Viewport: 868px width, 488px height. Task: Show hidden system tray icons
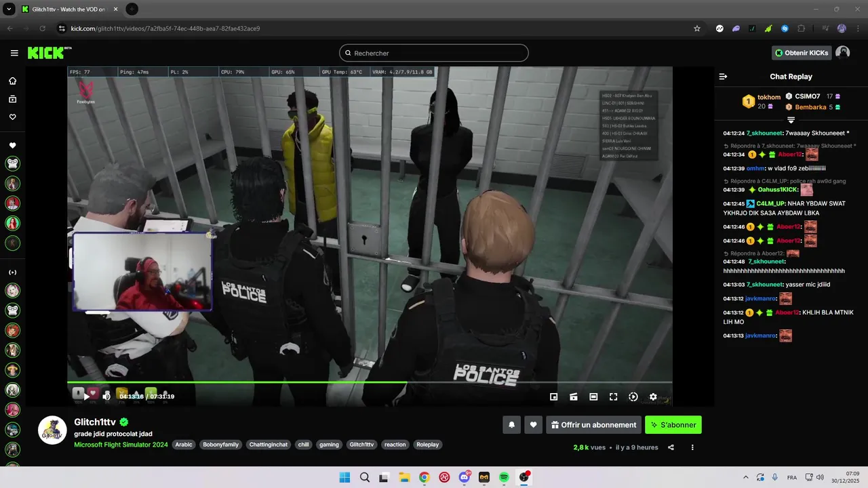[746, 477]
